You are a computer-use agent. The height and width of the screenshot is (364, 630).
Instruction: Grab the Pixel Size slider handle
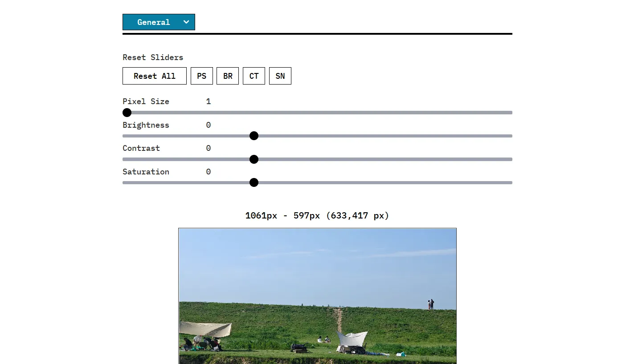[127, 113]
